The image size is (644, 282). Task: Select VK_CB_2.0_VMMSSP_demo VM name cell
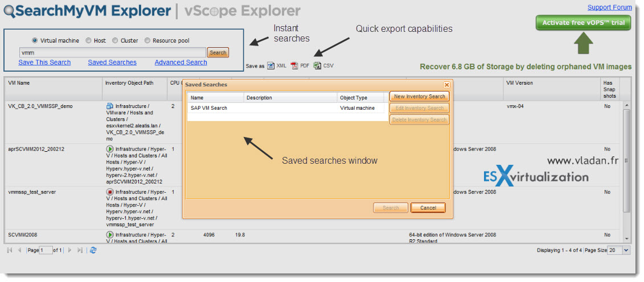click(40, 106)
